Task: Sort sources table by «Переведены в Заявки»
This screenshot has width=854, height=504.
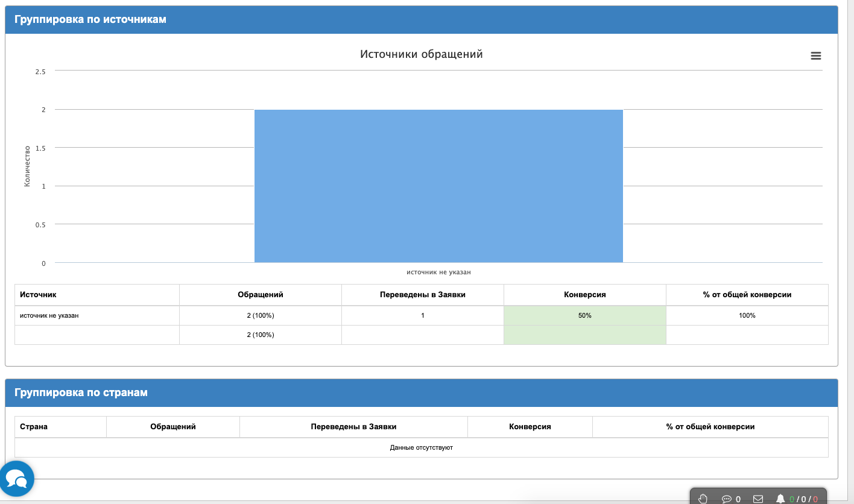Action: [x=422, y=295]
